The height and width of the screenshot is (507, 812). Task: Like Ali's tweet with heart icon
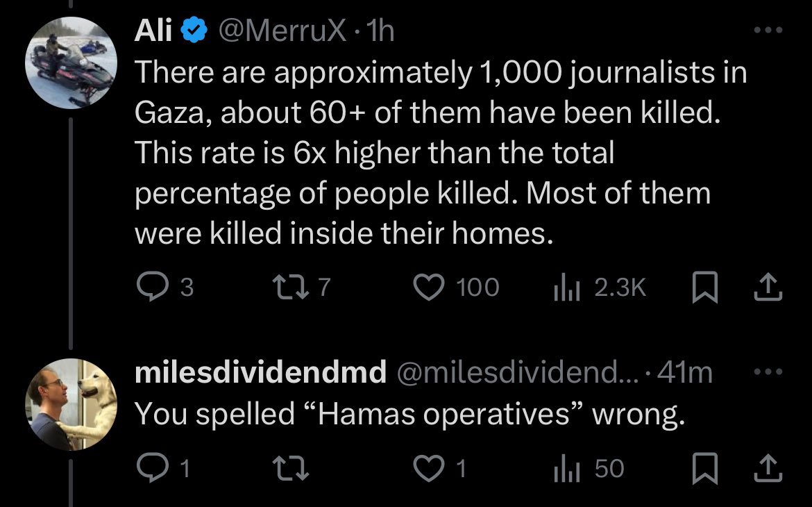click(430, 288)
